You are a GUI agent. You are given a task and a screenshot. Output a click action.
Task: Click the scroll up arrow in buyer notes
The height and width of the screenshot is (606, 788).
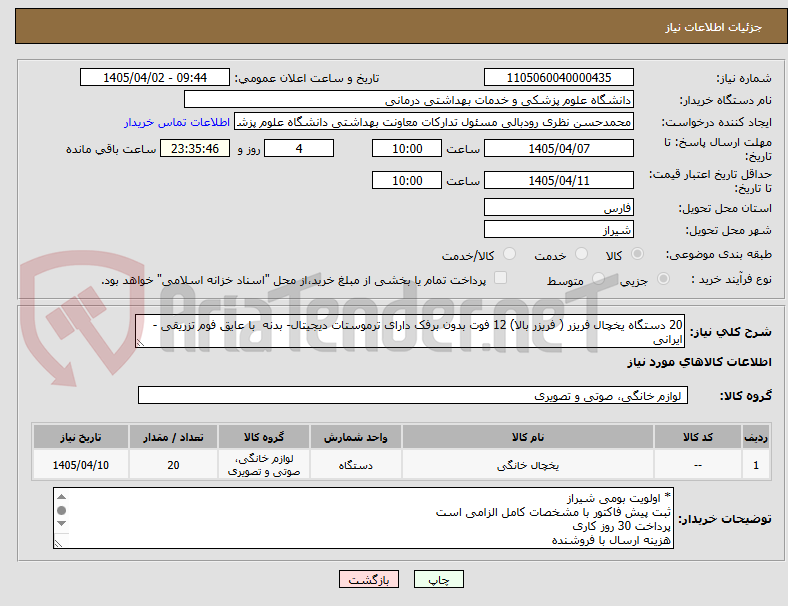point(61,496)
